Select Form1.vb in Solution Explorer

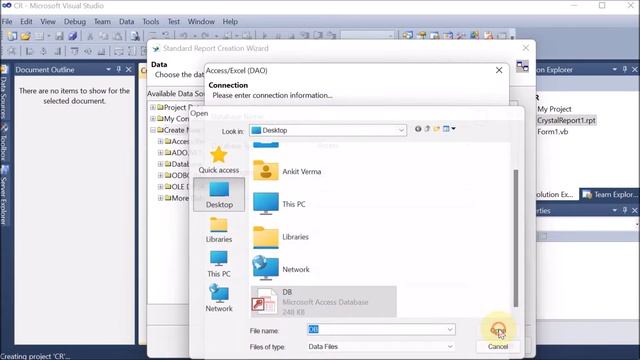click(x=553, y=132)
